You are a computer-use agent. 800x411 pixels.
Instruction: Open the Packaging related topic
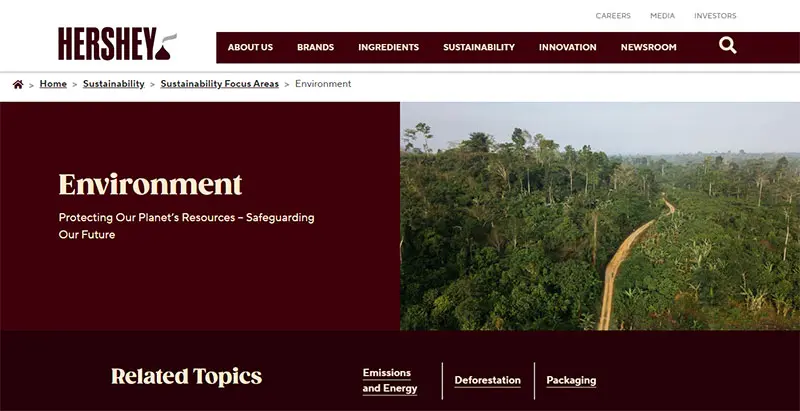coord(571,380)
